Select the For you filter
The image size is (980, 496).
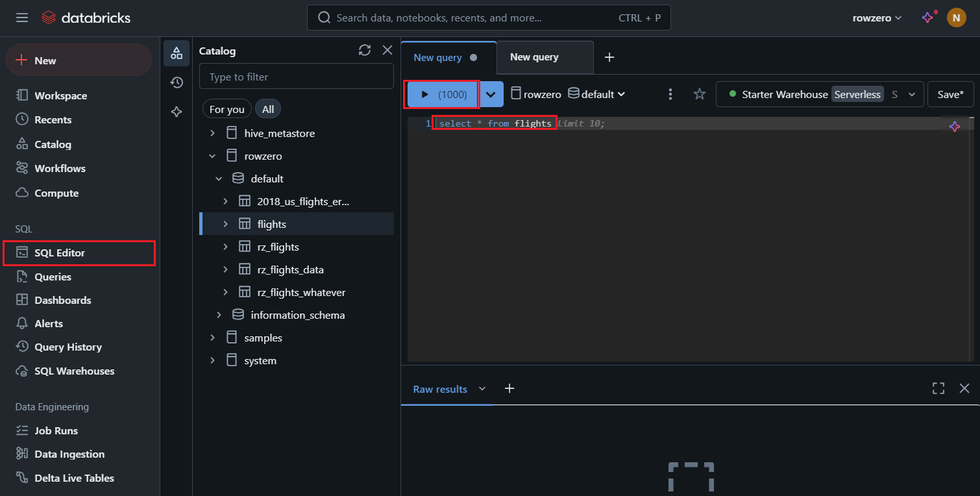click(227, 108)
